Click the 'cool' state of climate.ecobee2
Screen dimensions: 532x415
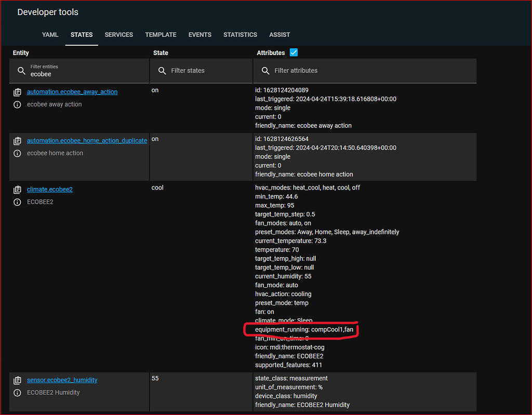point(157,188)
